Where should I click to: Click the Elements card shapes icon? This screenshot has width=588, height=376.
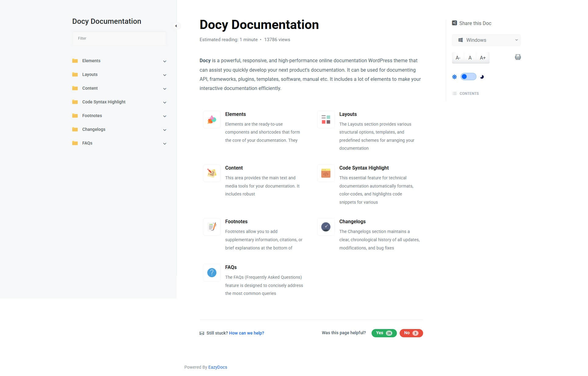pyautogui.click(x=212, y=120)
